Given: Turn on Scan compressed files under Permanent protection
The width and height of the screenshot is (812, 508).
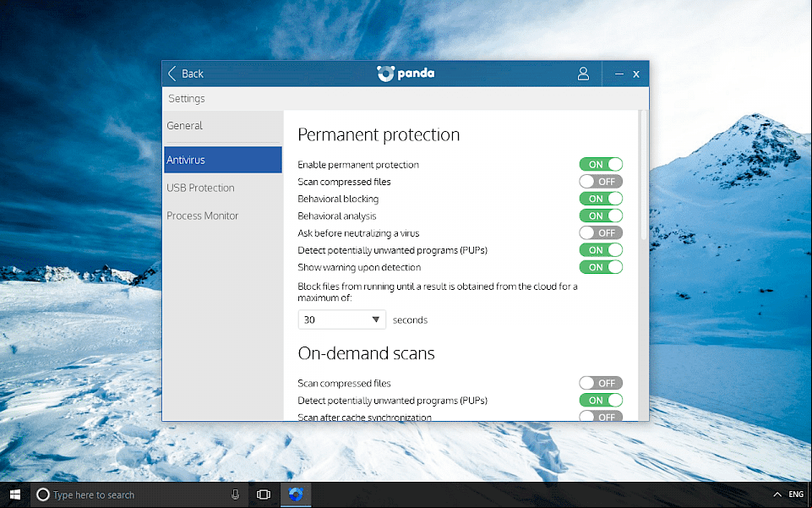Looking at the screenshot, I should pyautogui.click(x=601, y=181).
